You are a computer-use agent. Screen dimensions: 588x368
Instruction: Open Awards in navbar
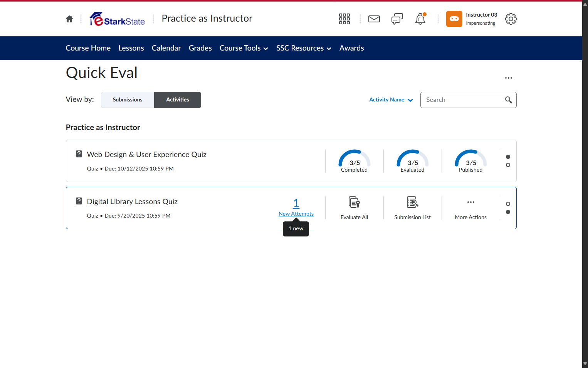point(352,48)
